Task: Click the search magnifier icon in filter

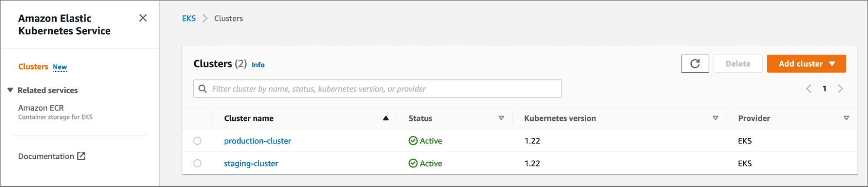Action: (202, 89)
